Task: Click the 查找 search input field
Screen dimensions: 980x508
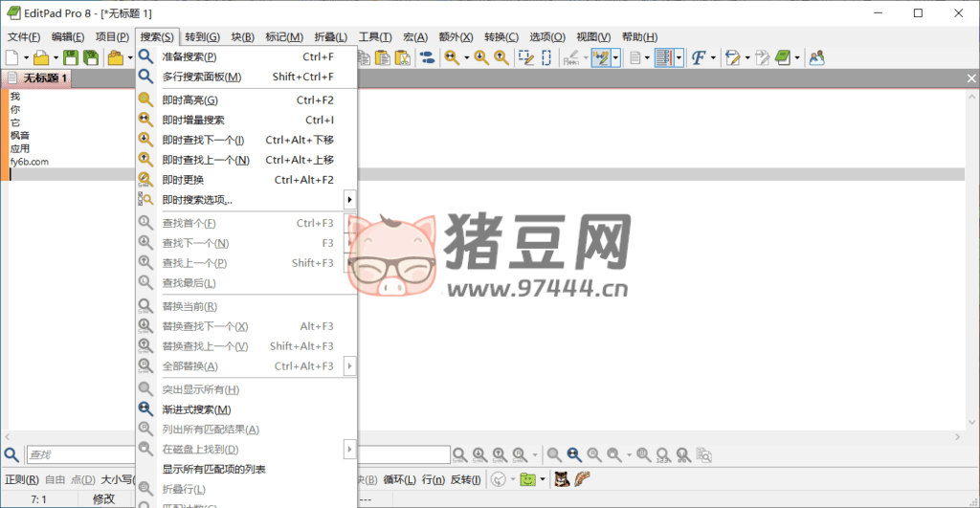Action: (80, 454)
